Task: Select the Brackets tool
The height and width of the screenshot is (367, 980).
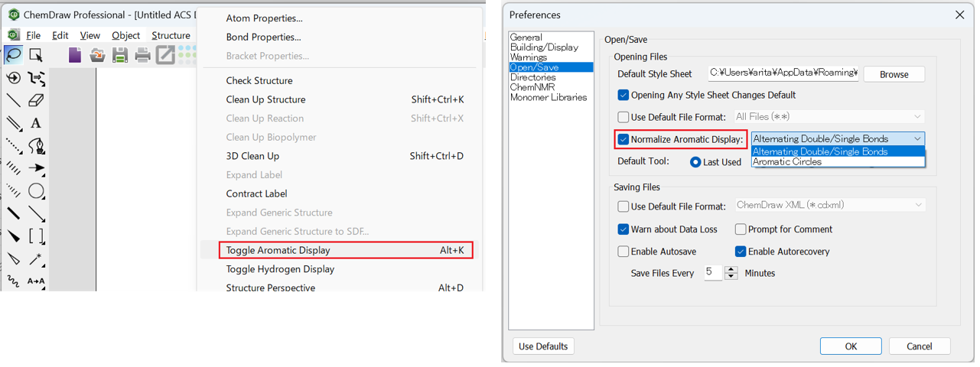Action: pyautogui.click(x=36, y=236)
